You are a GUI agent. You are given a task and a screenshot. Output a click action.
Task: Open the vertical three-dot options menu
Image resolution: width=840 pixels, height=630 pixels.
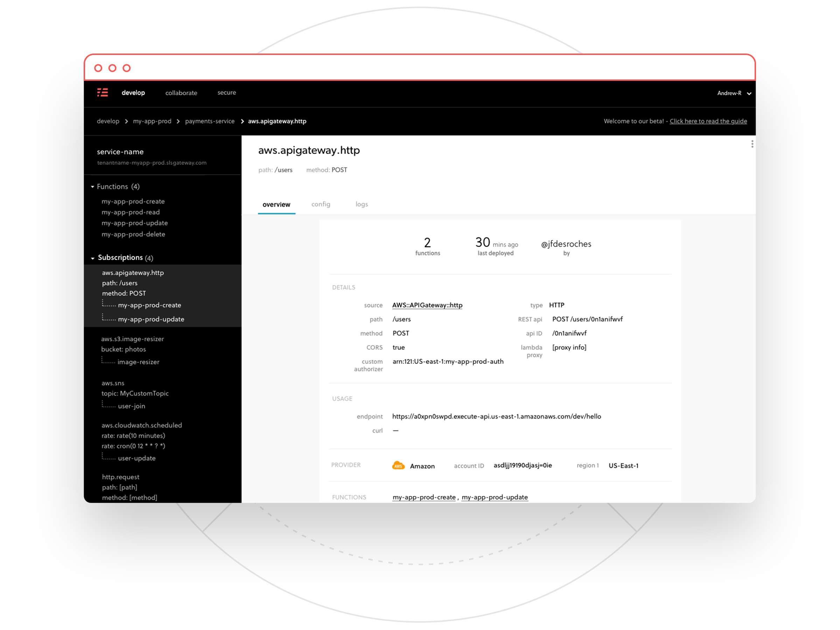(x=752, y=144)
